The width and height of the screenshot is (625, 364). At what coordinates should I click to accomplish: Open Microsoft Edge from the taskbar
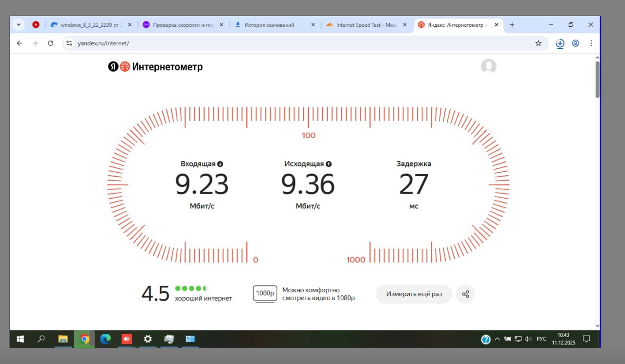[105, 339]
